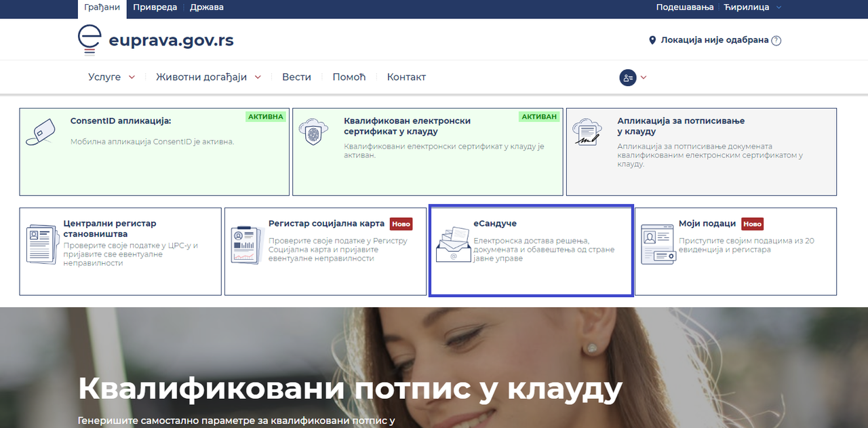This screenshot has width=868, height=428.
Task: Expand the user account dropdown arrow
Action: coord(644,77)
